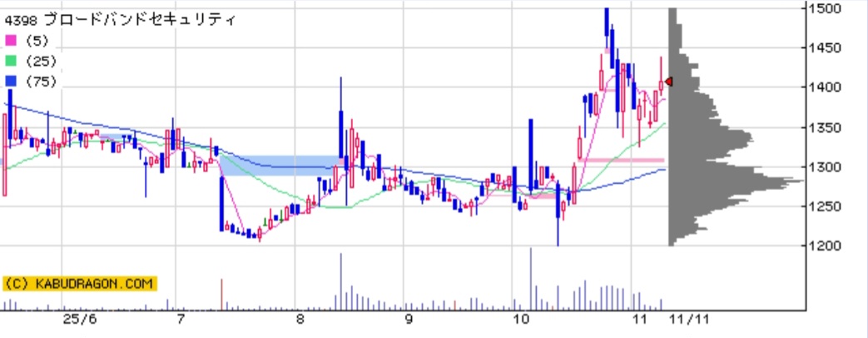
Task: Click the pink horizontal band near 1310
Action: point(624,160)
